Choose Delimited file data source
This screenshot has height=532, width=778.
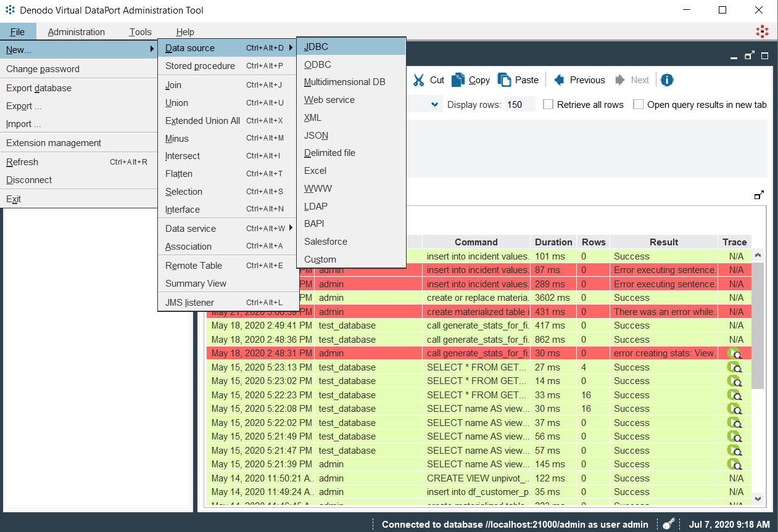pyautogui.click(x=351, y=153)
